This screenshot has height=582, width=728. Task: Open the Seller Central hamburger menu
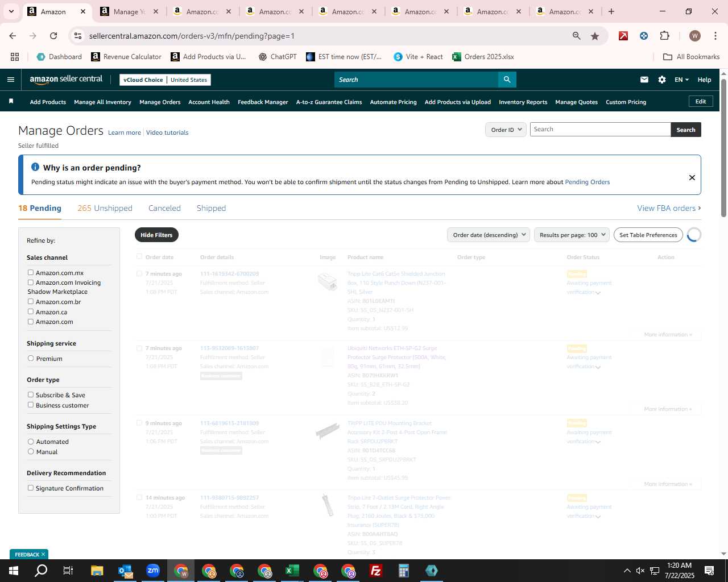pyautogui.click(x=10, y=80)
